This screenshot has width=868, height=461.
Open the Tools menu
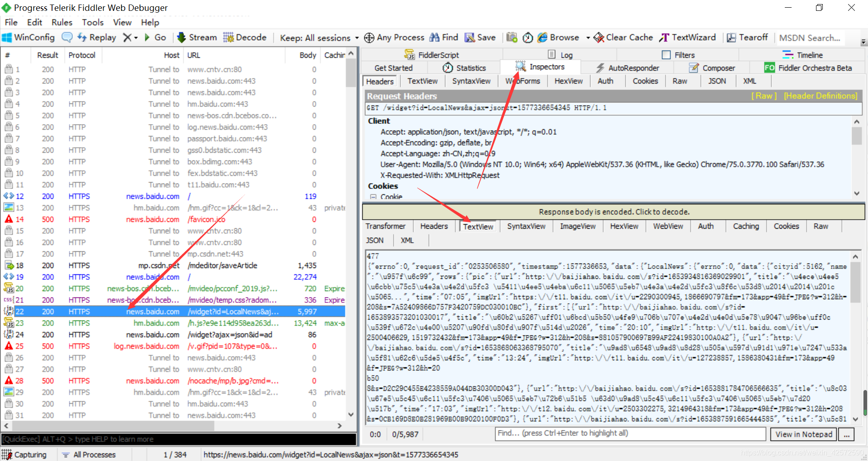(93, 22)
